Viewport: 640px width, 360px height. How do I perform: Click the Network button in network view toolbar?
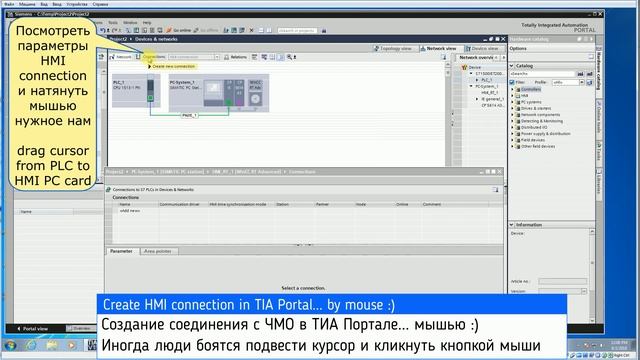(121, 57)
